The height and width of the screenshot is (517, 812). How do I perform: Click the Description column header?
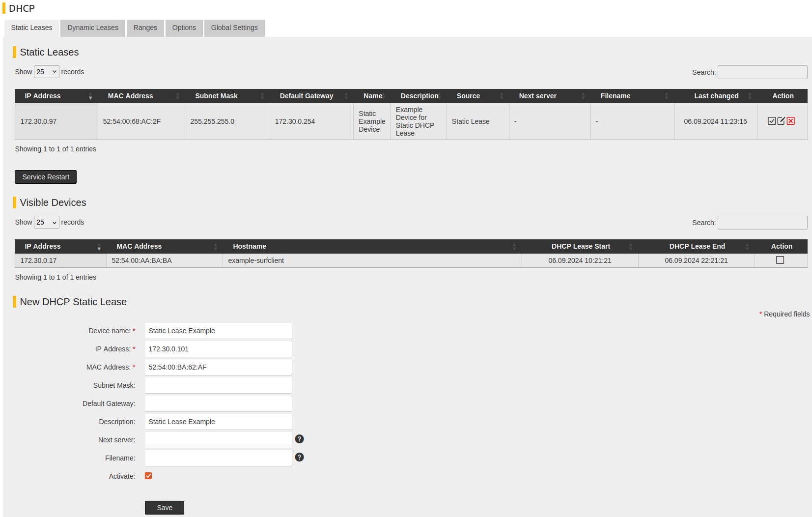[x=419, y=96]
